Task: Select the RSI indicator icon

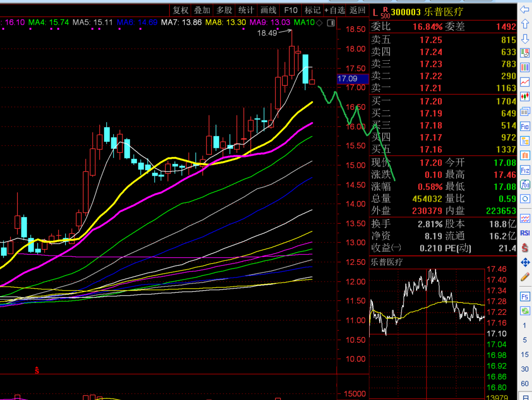Action: point(524,233)
